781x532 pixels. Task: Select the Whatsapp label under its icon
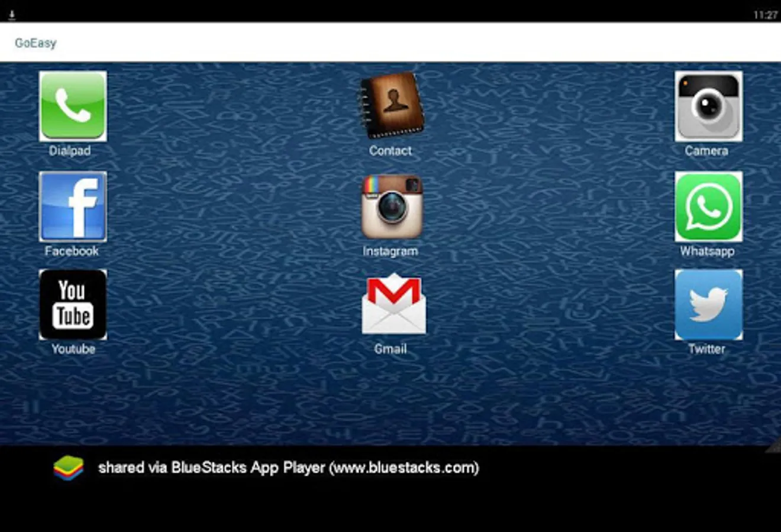pyautogui.click(x=708, y=251)
